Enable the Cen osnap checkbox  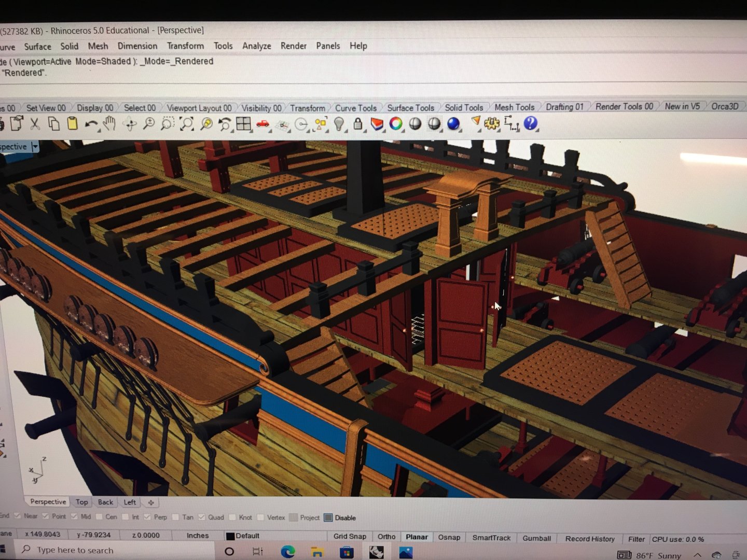pyautogui.click(x=99, y=516)
